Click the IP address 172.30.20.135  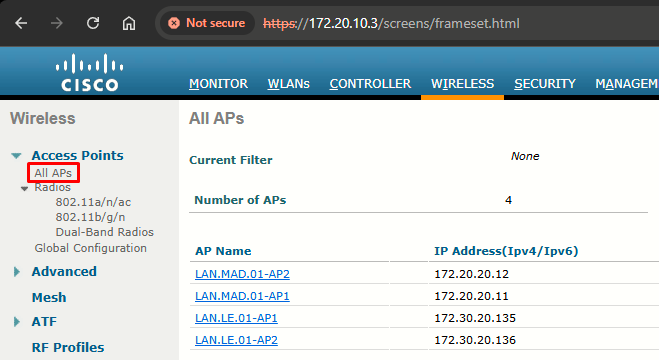pos(475,318)
